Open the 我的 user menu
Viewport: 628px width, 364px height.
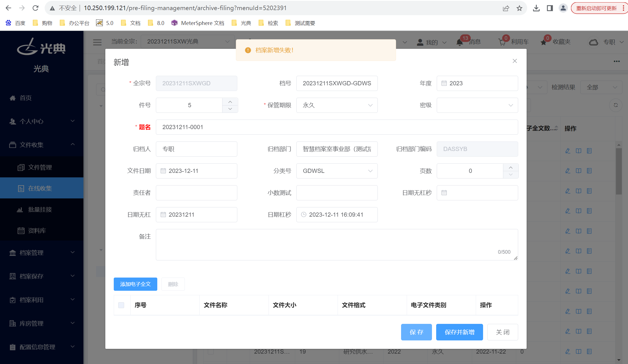coord(432,42)
